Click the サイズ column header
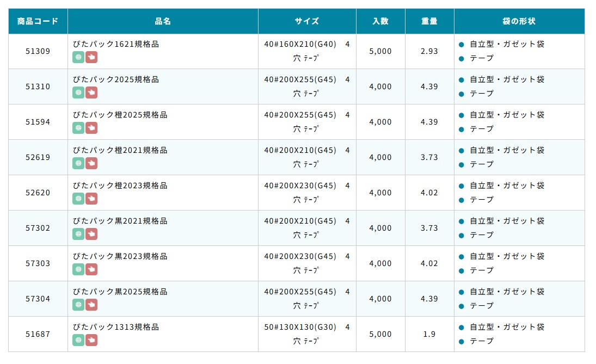This screenshot has height=364, width=596. [307, 21]
